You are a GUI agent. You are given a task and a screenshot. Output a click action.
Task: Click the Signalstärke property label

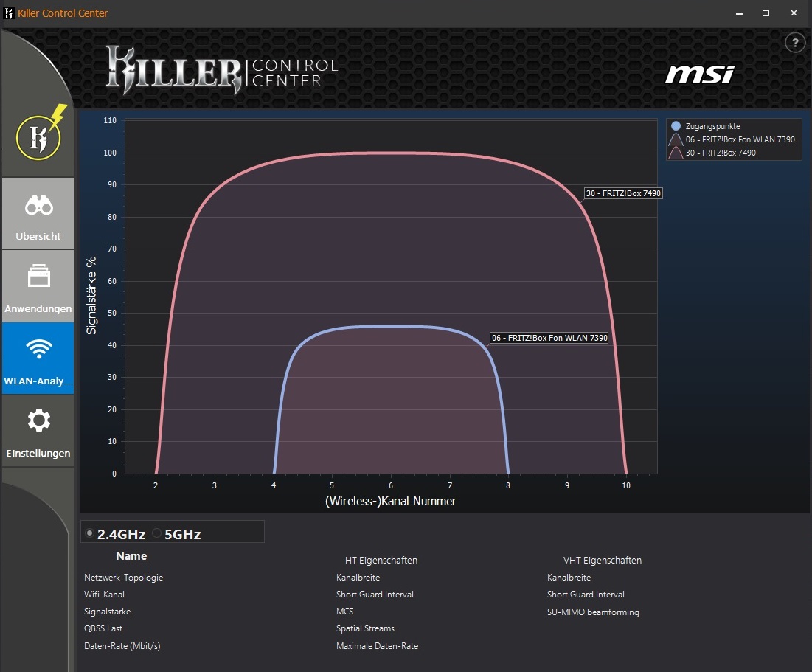pyautogui.click(x=107, y=612)
